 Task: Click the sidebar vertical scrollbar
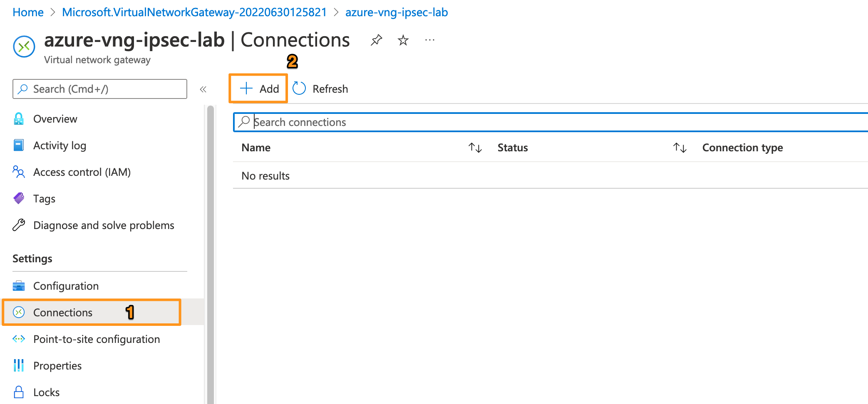(x=210, y=254)
